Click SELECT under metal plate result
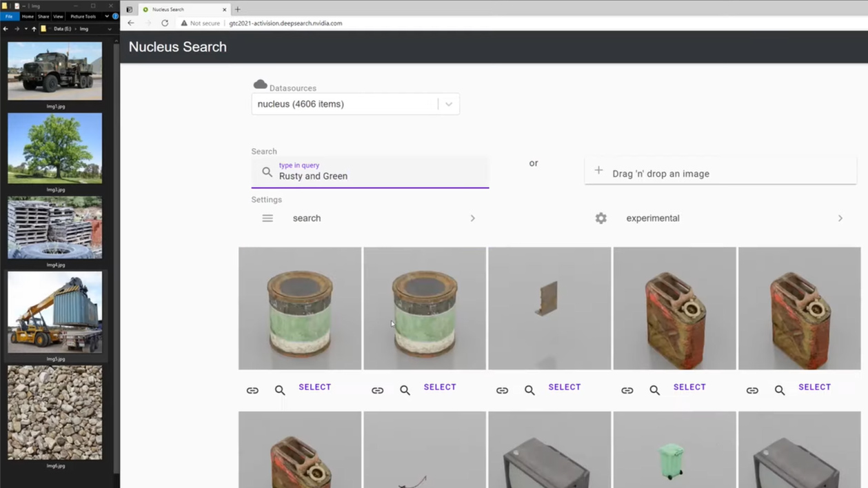The height and width of the screenshot is (488, 868). (565, 387)
